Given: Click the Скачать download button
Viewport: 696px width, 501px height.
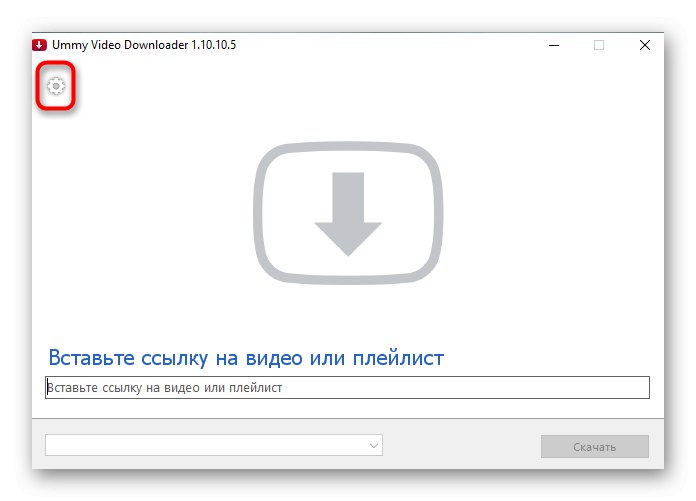Looking at the screenshot, I should pos(594,446).
